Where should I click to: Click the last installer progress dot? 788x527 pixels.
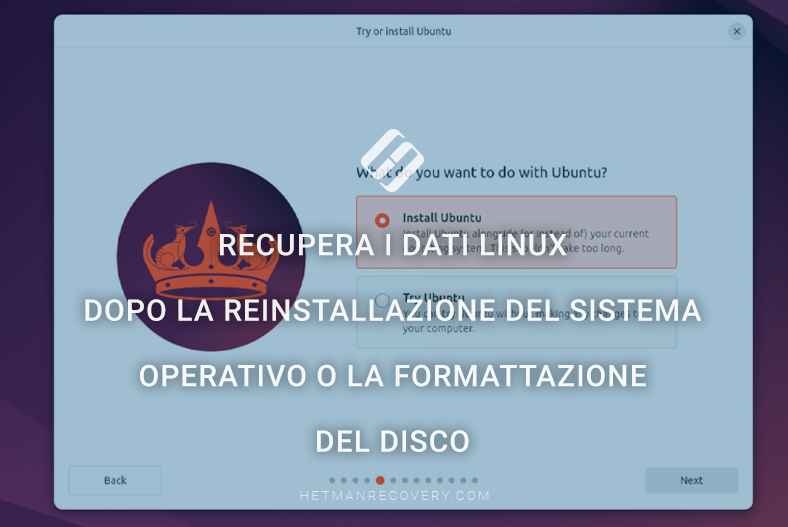tap(474, 480)
